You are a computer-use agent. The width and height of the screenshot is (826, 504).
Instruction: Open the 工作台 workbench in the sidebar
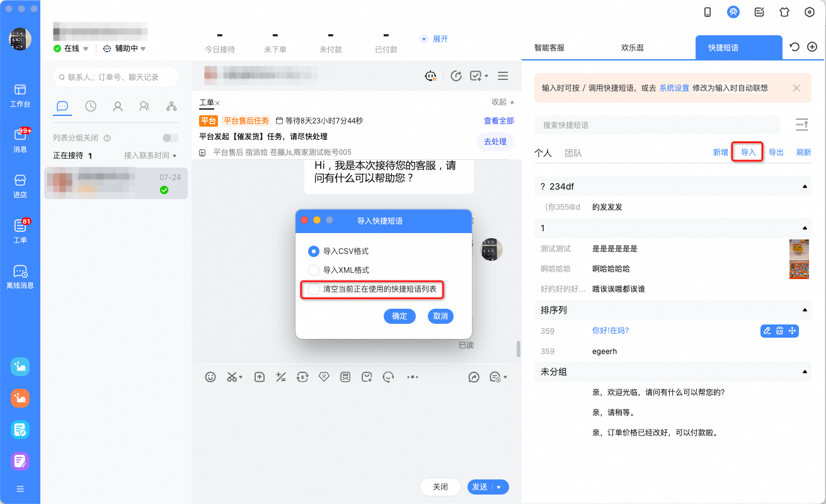20,95
